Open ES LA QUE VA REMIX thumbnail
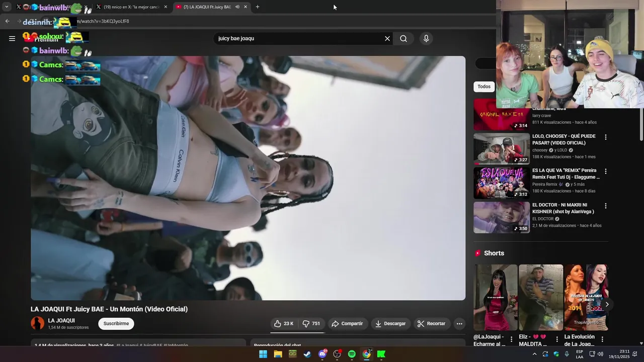The height and width of the screenshot is (362, 644). (x=502, y=183)
